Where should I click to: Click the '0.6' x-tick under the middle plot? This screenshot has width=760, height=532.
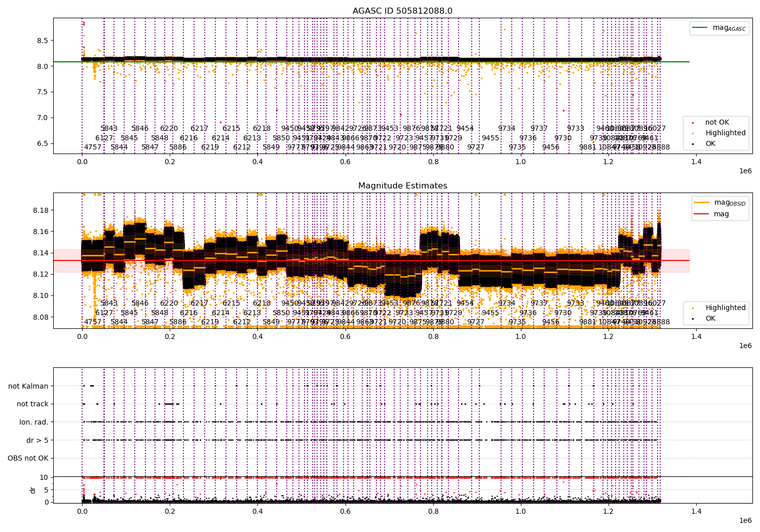tap(345, 336)
